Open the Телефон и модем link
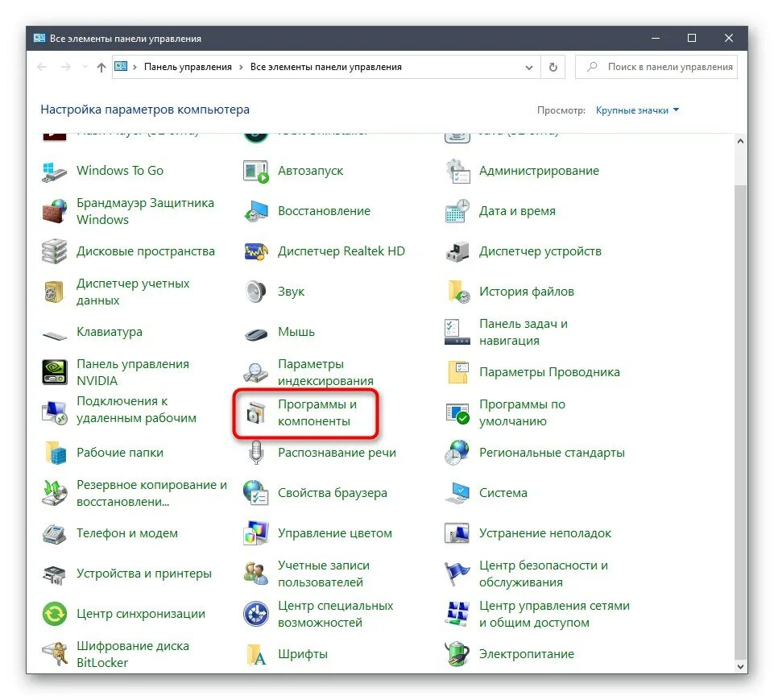The width and height of the screenshot is (774, 700). (x=127, y=533)
